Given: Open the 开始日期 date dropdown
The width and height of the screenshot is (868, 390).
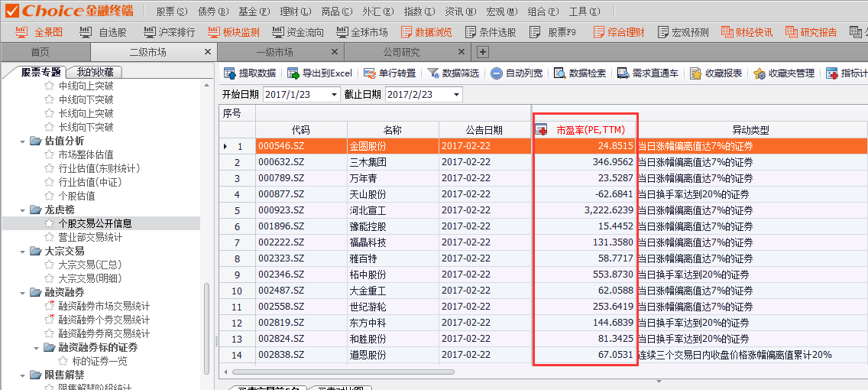Looking at the screenshot, I should click(334, 95).
